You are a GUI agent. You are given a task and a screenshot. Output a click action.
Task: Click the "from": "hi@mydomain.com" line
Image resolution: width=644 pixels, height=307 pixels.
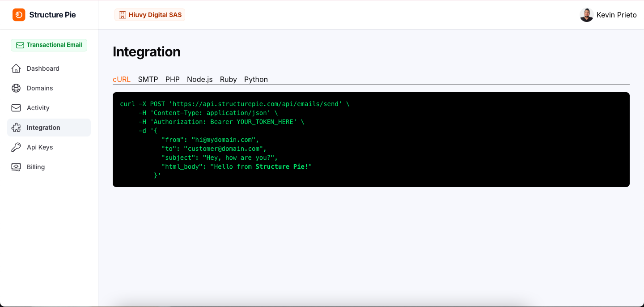(x=210, y=140)
